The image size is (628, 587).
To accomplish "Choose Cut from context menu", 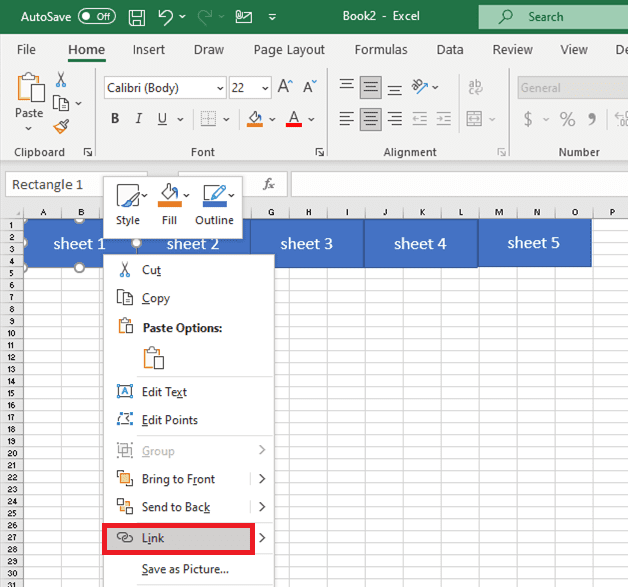I will (x=189, y=270).
